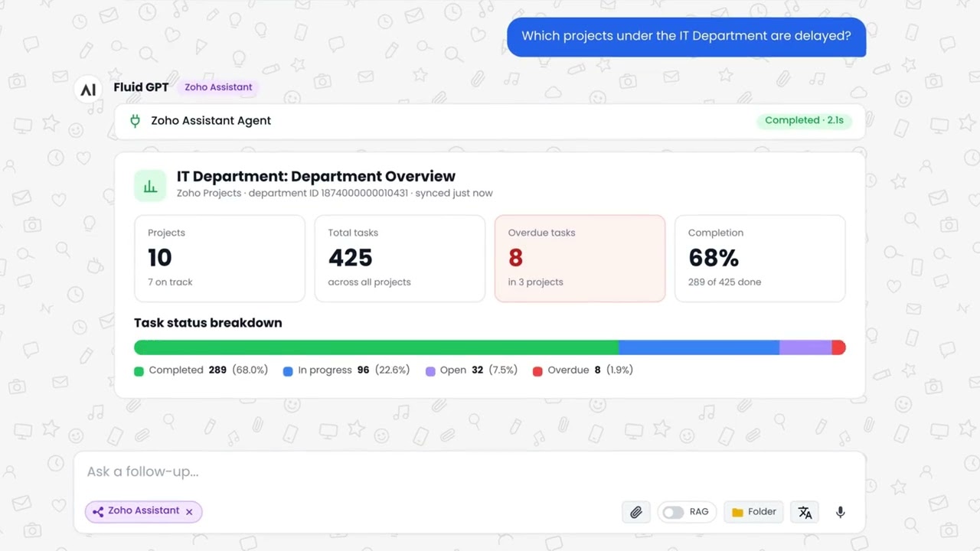The height and width of the screenshot is (551, 980).
Task: Click the red Overdue bar segment
Action: click(839, 347)
